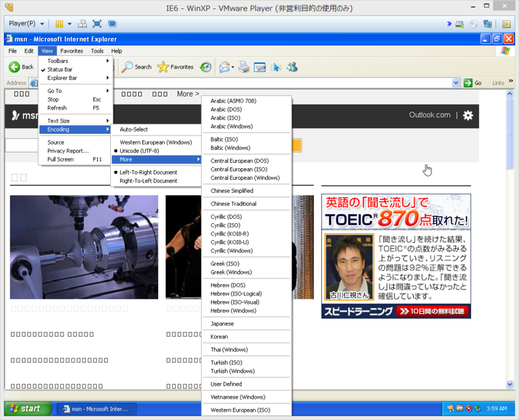The width and height of the screenshot is (519, 420).
Task: Click VMware send Ctrl+Alt+Del icon
Action: pyautogui.click(x=82, y=24)
